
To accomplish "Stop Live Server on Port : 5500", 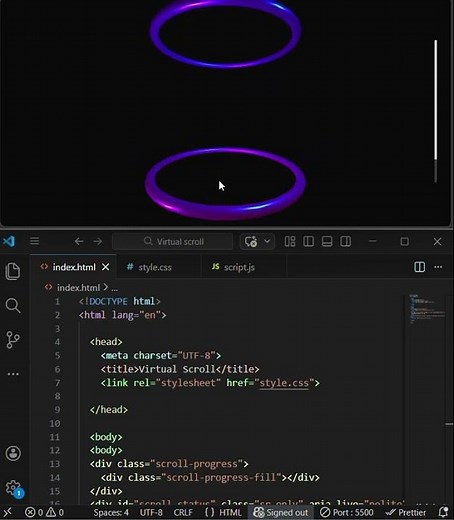I will (x=347, y=512).
